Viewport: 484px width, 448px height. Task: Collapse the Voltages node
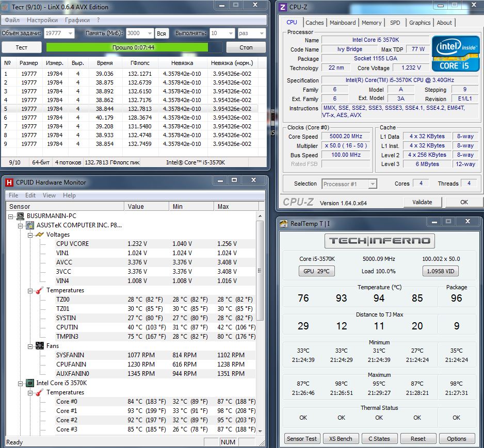click(30, 235)
